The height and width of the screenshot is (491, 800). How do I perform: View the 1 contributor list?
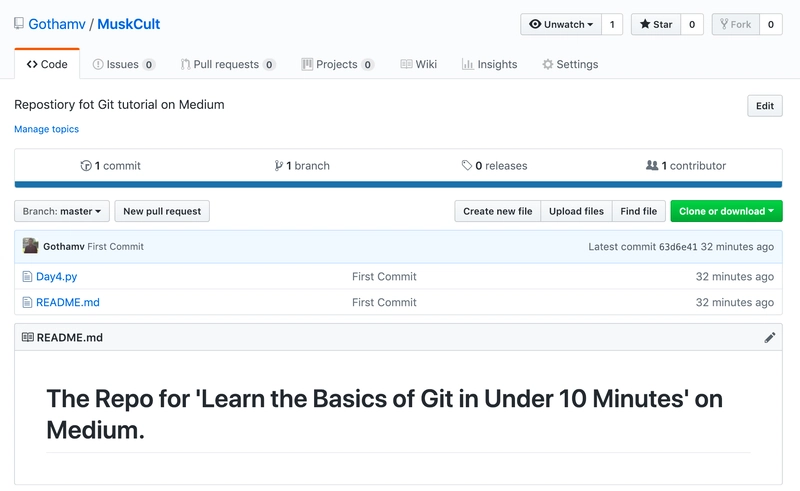(686, 166)
